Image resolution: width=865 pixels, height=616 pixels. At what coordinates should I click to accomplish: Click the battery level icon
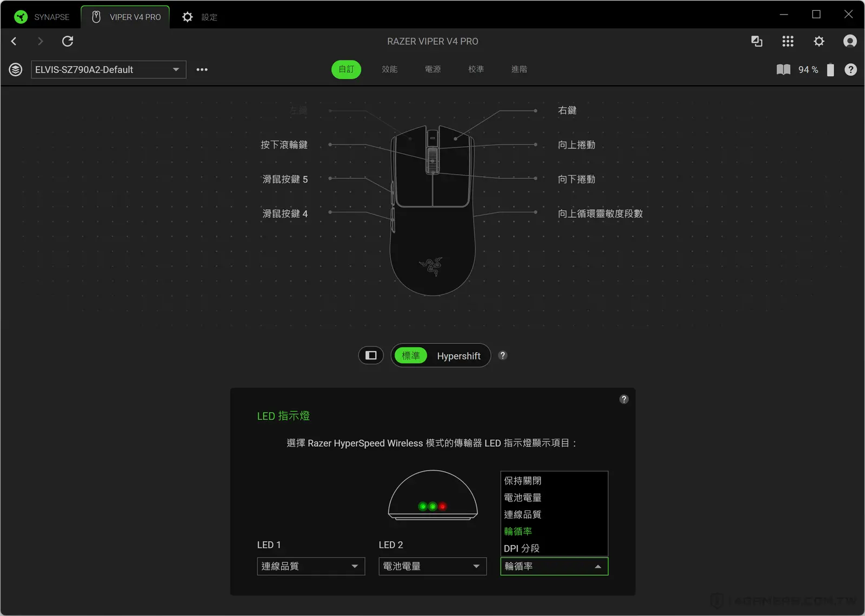tap(830, 69)
